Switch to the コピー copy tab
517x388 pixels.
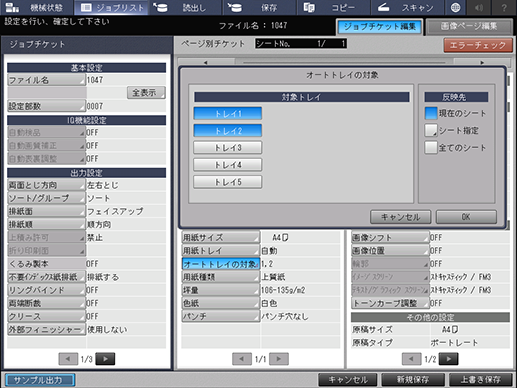pos(334,7)
